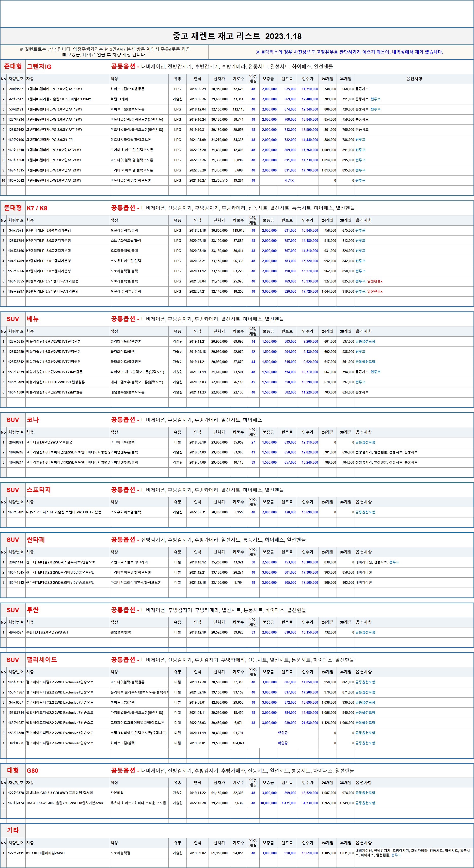
Task: Click the '투싼' section heading
Action: coord(33,610)
